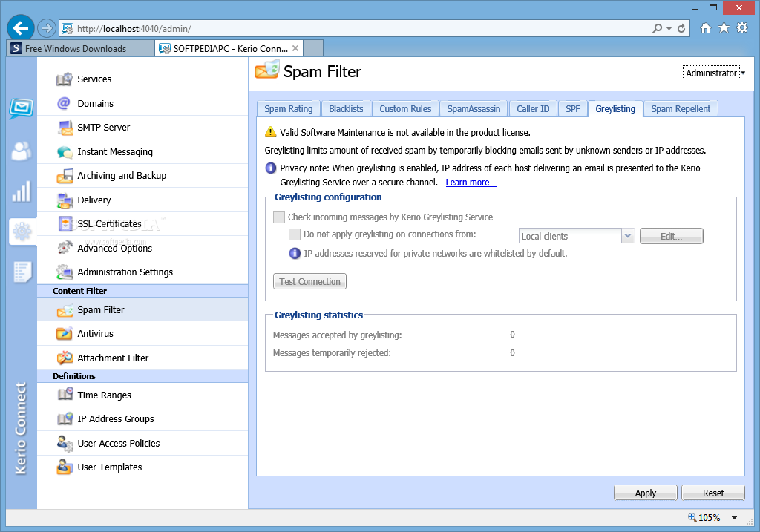The width and height of the screenshot is (760, 532).
Task: Open Attachment Filter icon
Action: [65, 358]
